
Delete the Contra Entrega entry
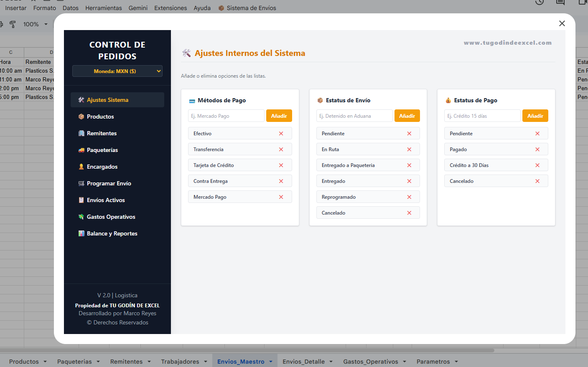pos(281,181)
